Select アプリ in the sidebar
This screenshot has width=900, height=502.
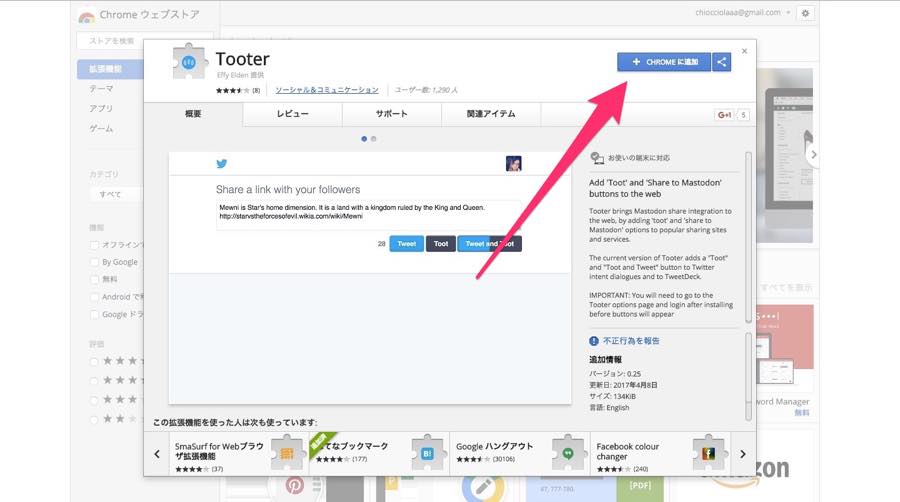click(x=101, y=108)
